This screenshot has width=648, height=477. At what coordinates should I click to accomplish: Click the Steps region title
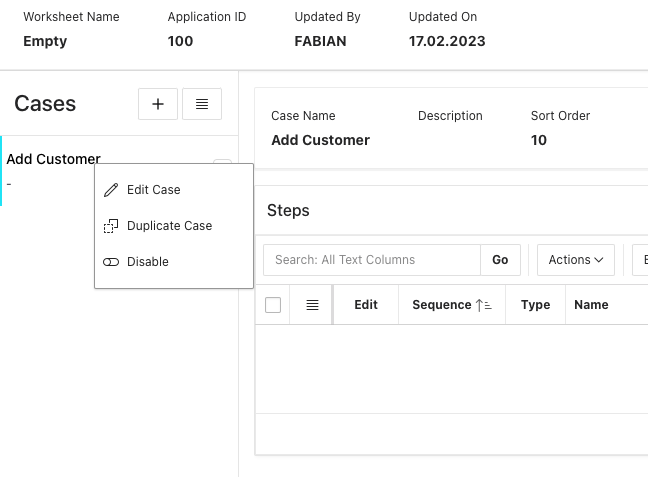[x=288, y=210]
